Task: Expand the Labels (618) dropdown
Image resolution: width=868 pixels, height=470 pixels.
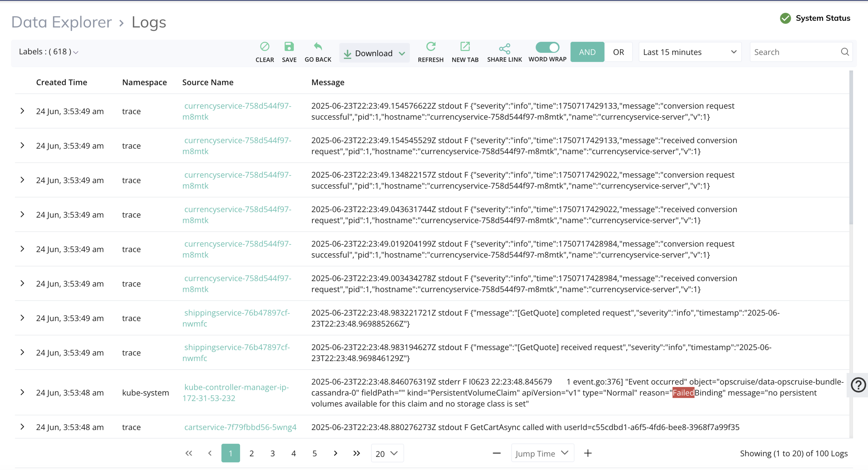Action: coord(49,52)
